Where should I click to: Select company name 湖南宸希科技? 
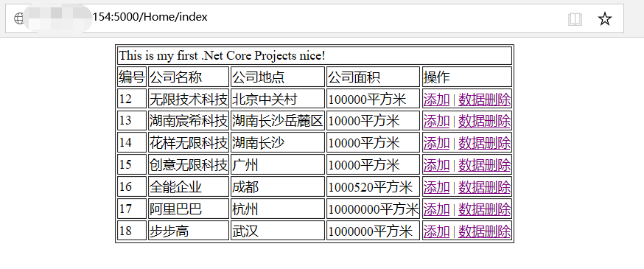(188, 121)
